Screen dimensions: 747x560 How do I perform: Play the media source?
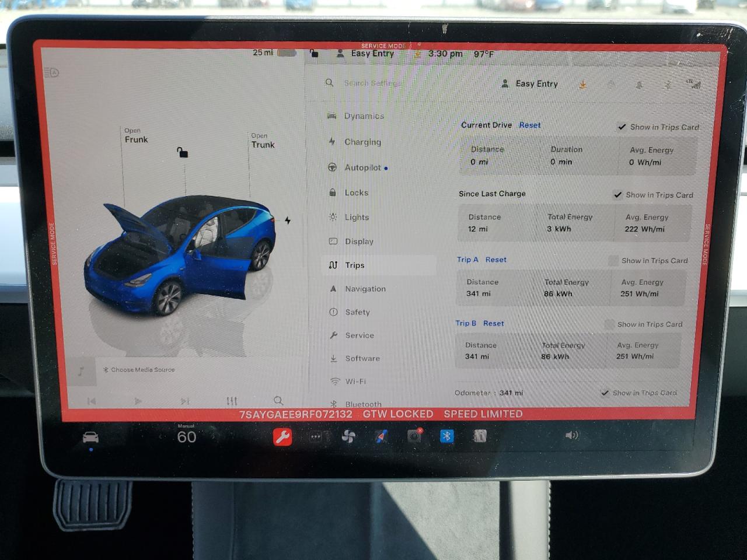(138, 401)
